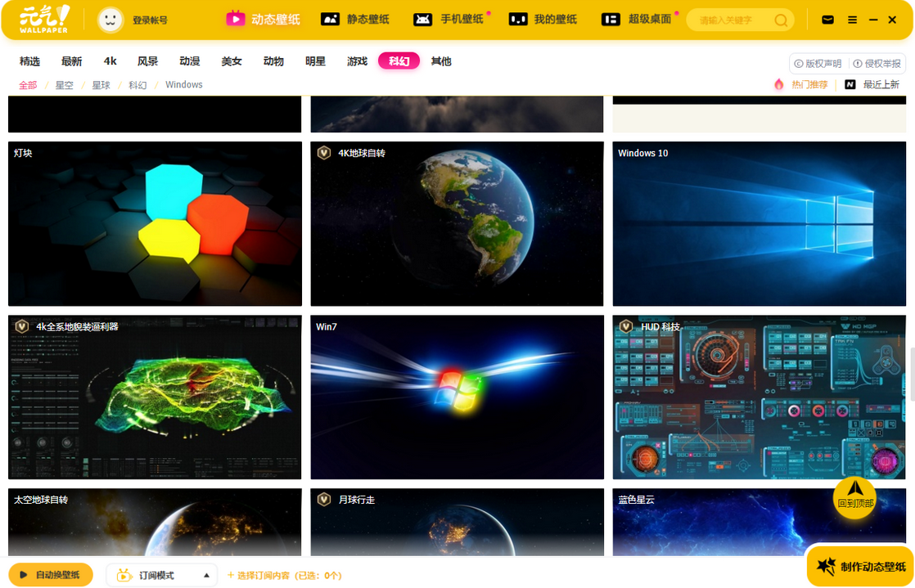Select the 科幻 category

click(x=399, y=61)
